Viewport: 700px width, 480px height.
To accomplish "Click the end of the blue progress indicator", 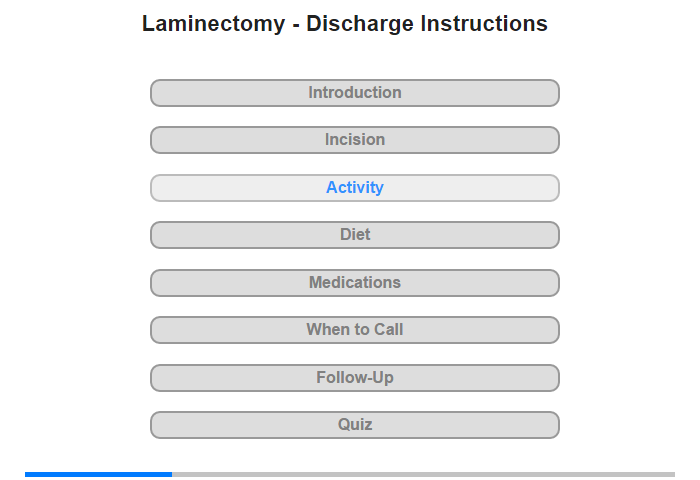I will tap(171, 474).
